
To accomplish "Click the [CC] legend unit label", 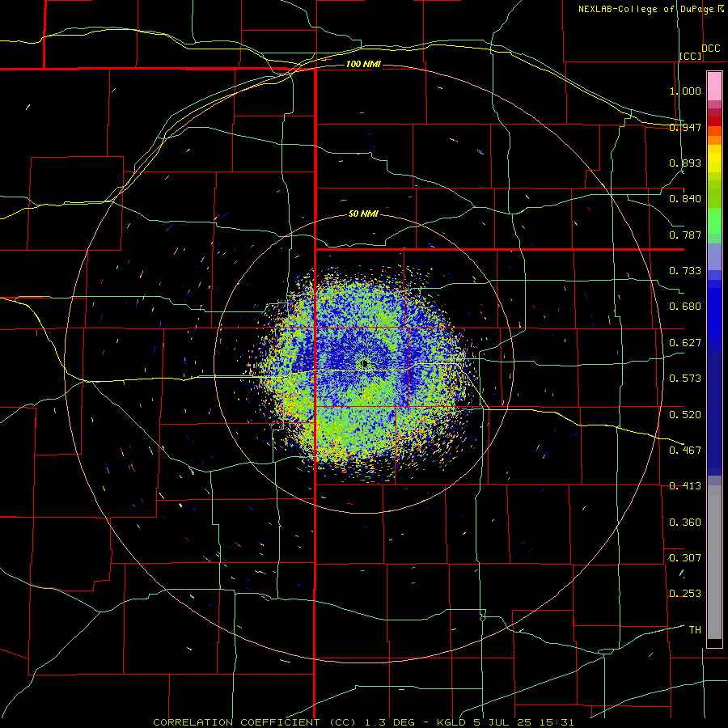I will point(691,56).
